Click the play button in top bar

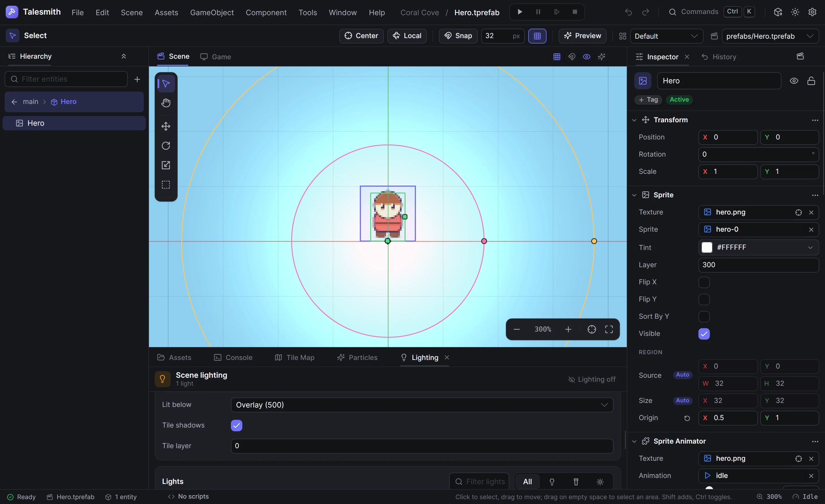[520, 12]
